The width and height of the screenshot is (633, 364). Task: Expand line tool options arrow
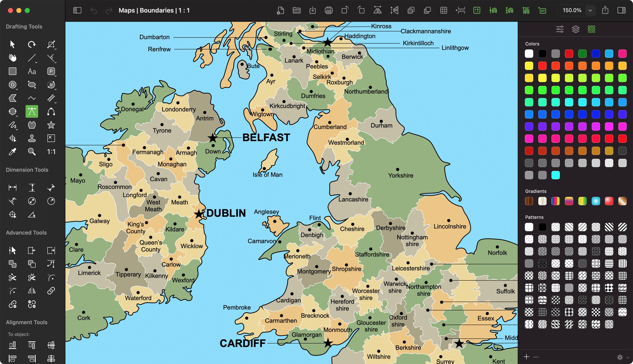point(36,62)
